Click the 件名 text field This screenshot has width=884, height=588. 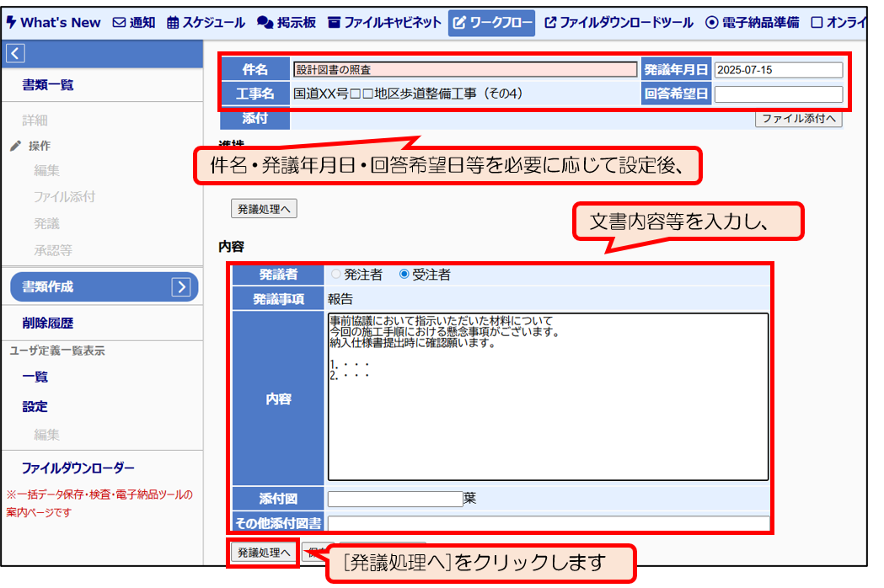(465, 70)
